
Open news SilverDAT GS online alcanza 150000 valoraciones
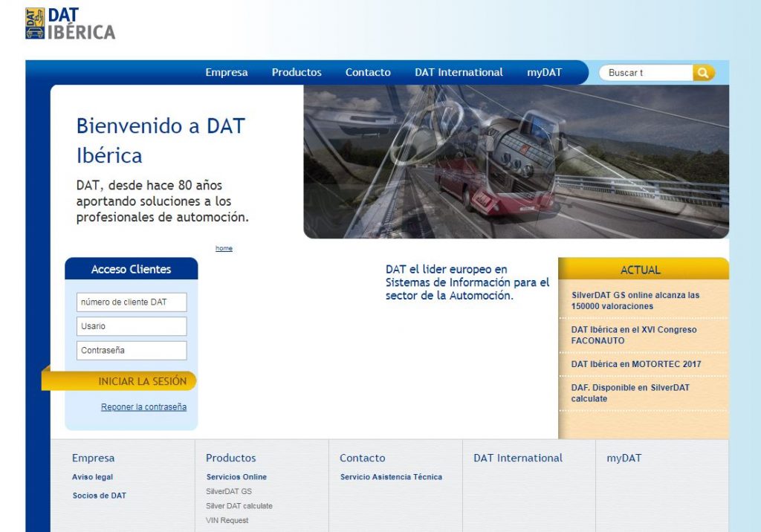click(x=635, y=300)
